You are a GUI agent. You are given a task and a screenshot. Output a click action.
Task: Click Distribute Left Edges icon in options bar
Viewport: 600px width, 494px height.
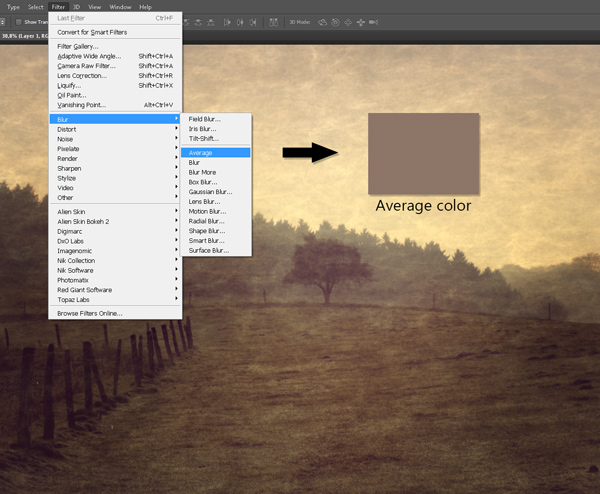(x=227, y=22)
